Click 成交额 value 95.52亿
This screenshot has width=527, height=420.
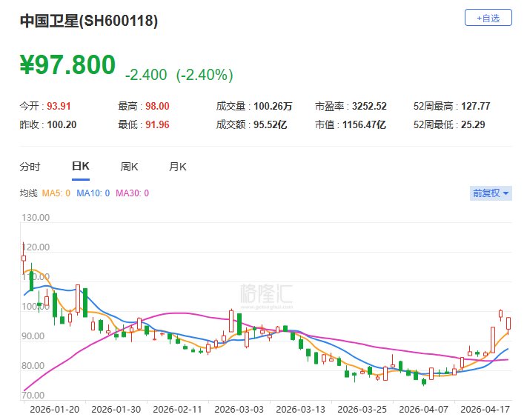click(271, 125)
